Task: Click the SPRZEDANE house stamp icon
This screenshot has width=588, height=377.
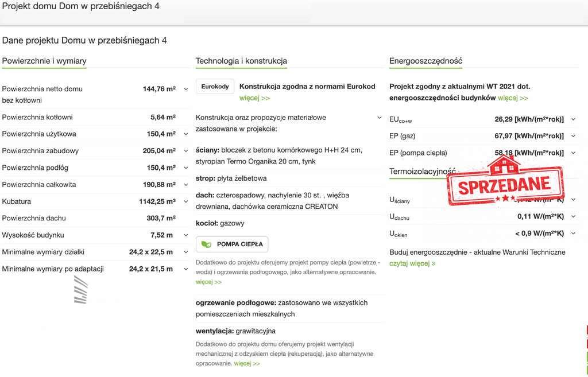Action: [505, 181]
